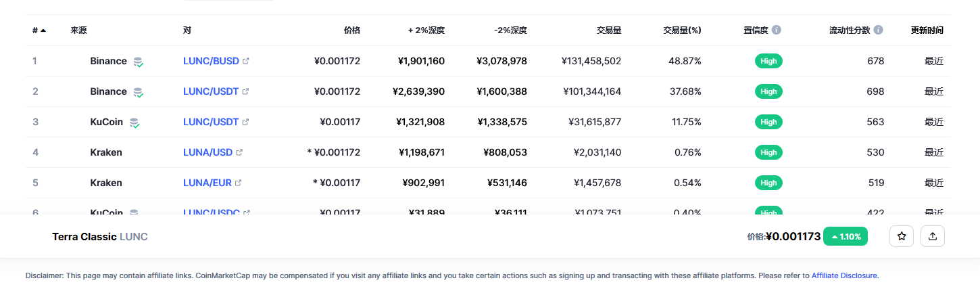Click High confidence badge for Kraken LUNA/EUR
Screen dimensions: 980x291
(768, 183)
